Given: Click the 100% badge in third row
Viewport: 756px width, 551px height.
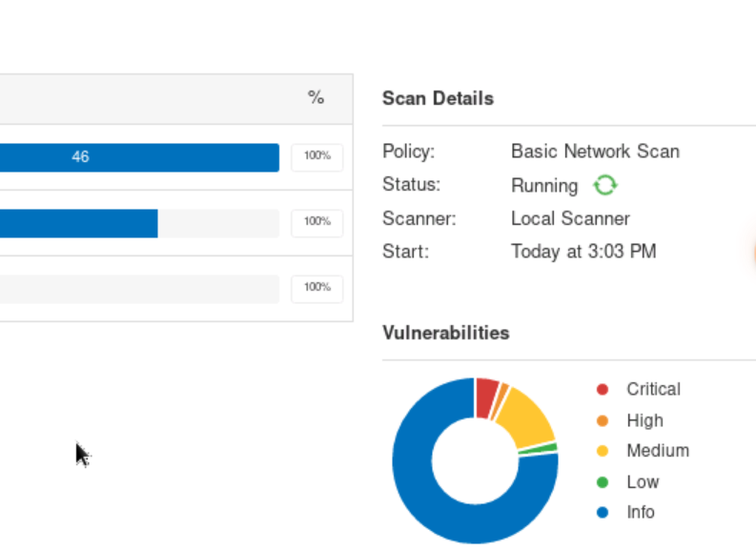Looking at the screenshot, I should click(317, 288).
